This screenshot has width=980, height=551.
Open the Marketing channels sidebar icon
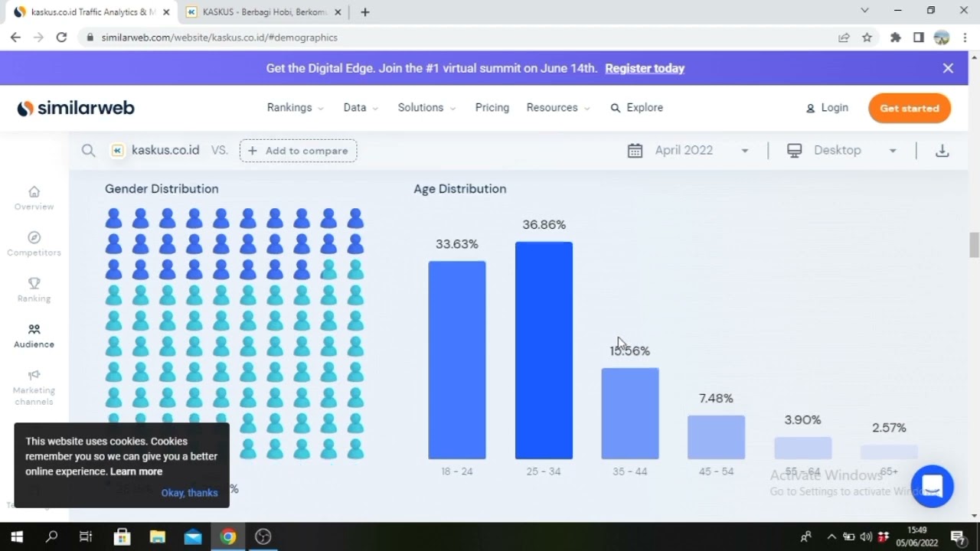(34, 376)
